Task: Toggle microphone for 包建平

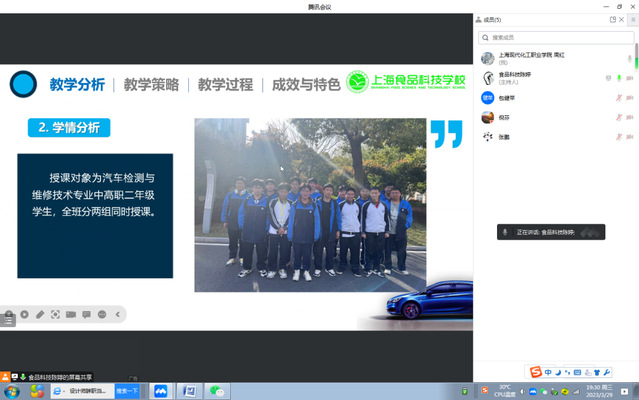Action: (619, 97)
